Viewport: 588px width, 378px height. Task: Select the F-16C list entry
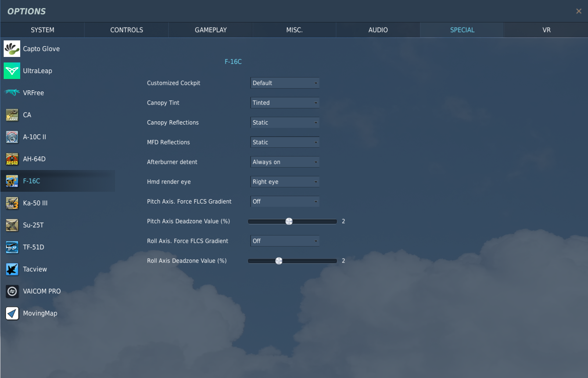click(x=58, y=181)
